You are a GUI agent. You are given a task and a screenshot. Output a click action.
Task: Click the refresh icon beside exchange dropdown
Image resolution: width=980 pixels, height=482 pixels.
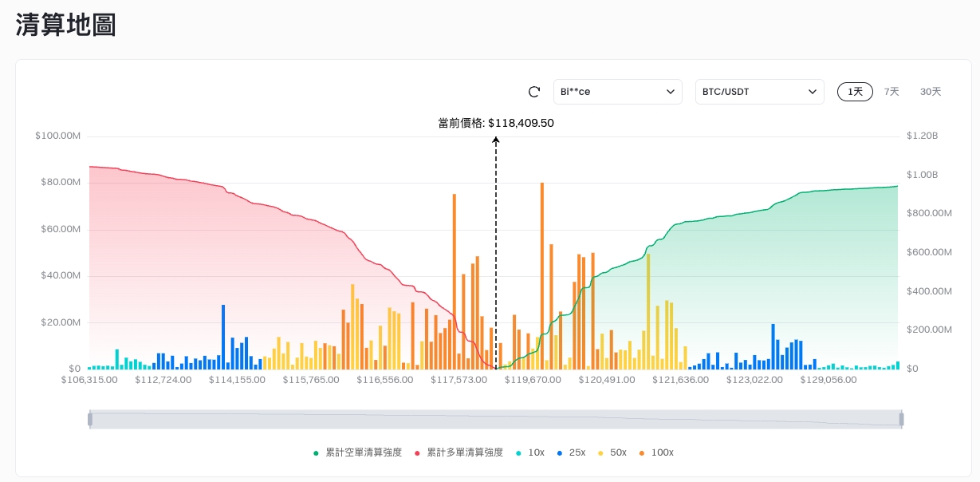534,92
